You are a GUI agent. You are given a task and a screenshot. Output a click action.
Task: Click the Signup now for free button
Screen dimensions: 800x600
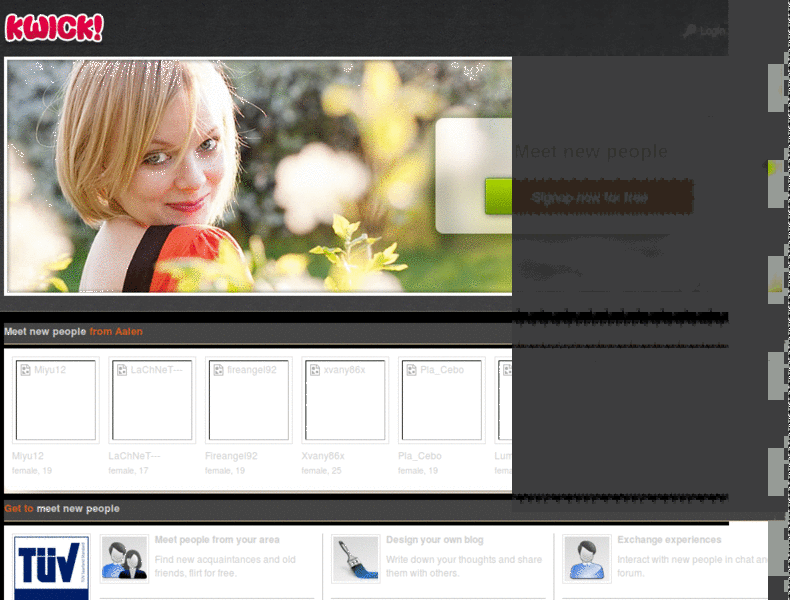589,197
